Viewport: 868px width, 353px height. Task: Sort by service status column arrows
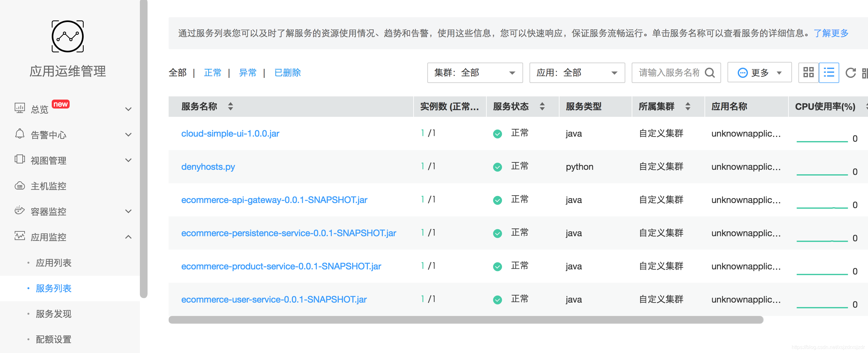pos(542,106)
